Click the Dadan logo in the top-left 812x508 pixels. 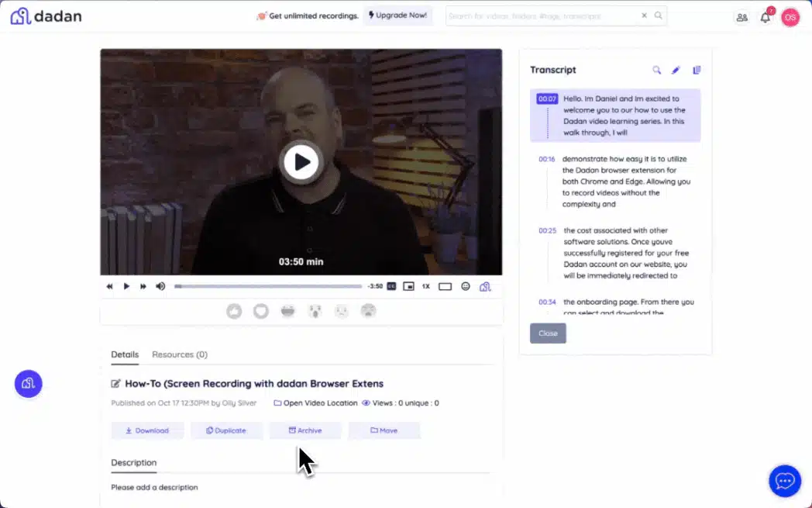pos(45,16)
